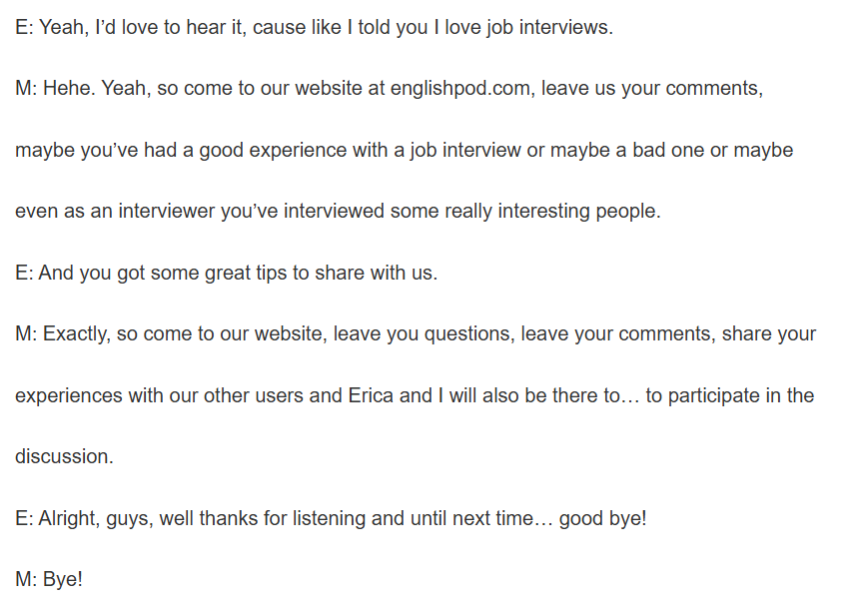Click the final "M: Bye!" line
This screenshot has height=608, width=868.
click(x=49, y=579)
